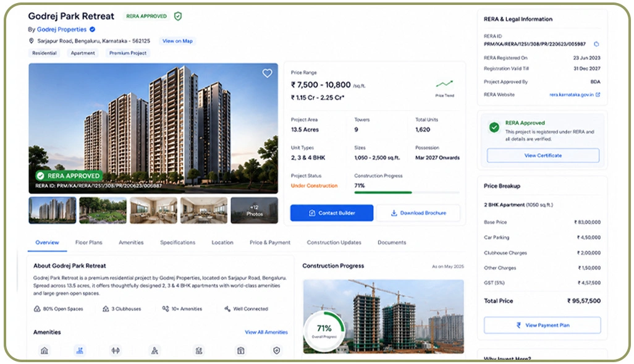Select the lift amenity icon

point(240,350)
